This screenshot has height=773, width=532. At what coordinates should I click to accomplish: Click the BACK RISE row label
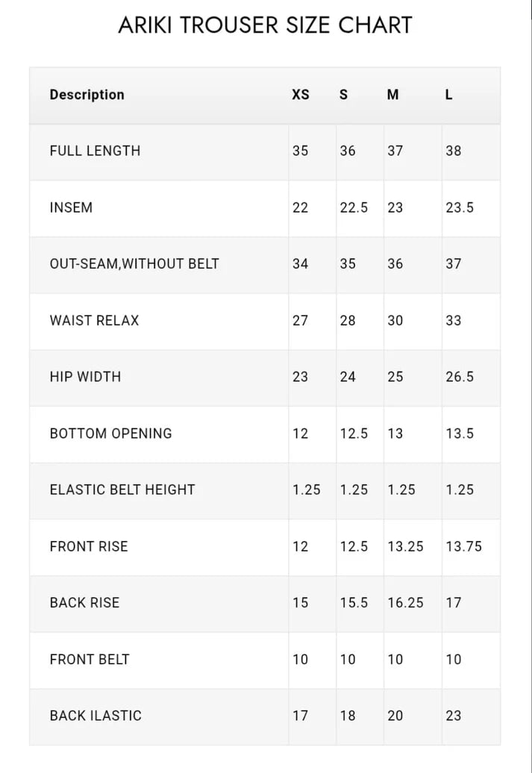(84, 602)
